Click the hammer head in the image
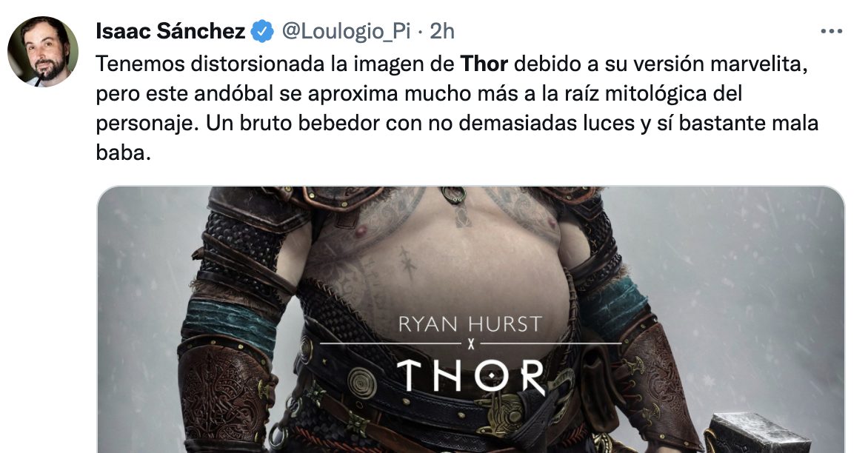 [760, 432]
